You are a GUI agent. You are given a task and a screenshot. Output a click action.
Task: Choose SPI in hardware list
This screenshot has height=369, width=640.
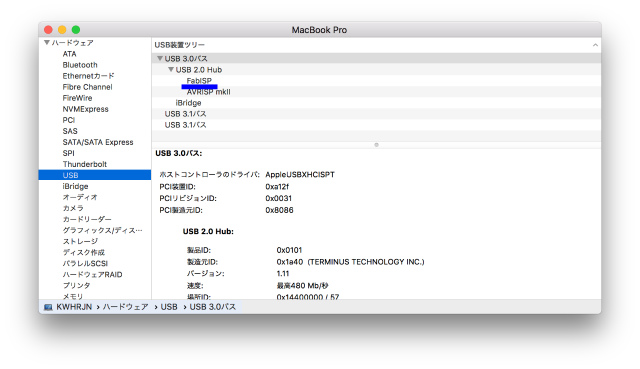pos(69,153)
